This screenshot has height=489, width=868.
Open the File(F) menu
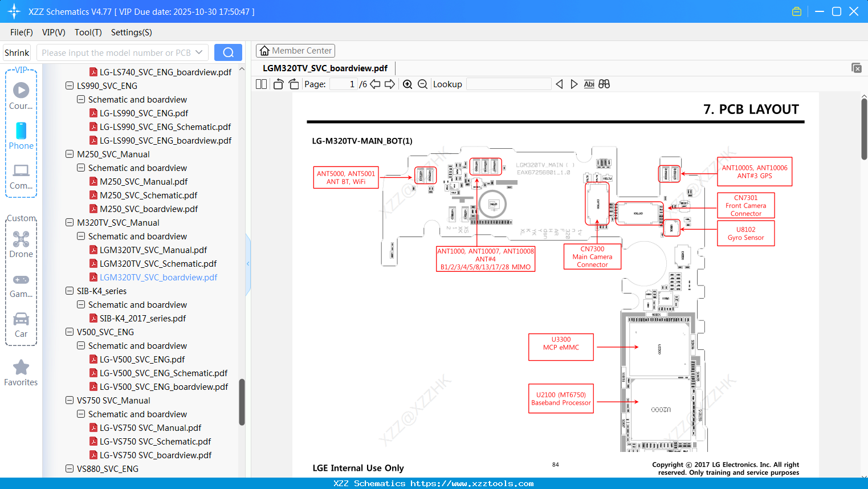click(22, 32)
